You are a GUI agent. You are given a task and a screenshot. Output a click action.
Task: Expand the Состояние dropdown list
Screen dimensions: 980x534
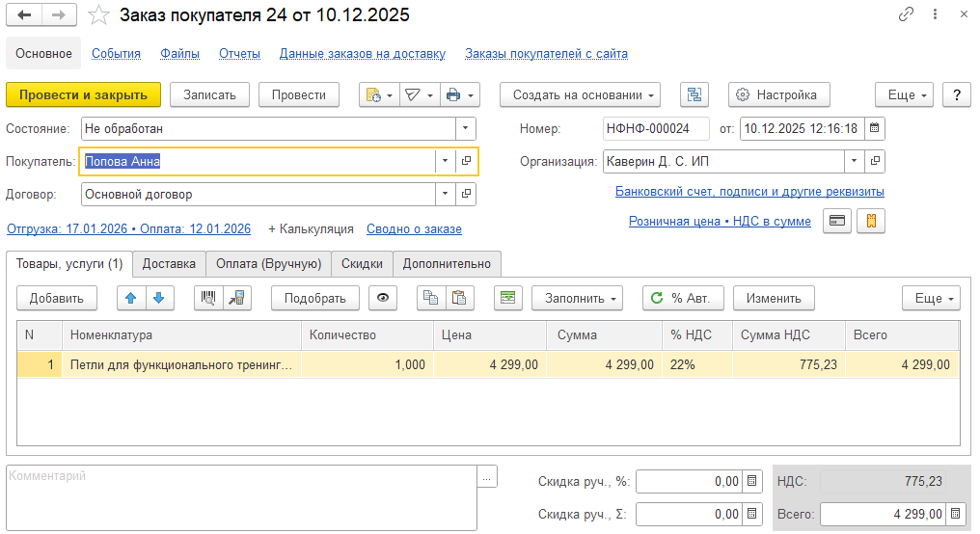(x=466, y=128)
